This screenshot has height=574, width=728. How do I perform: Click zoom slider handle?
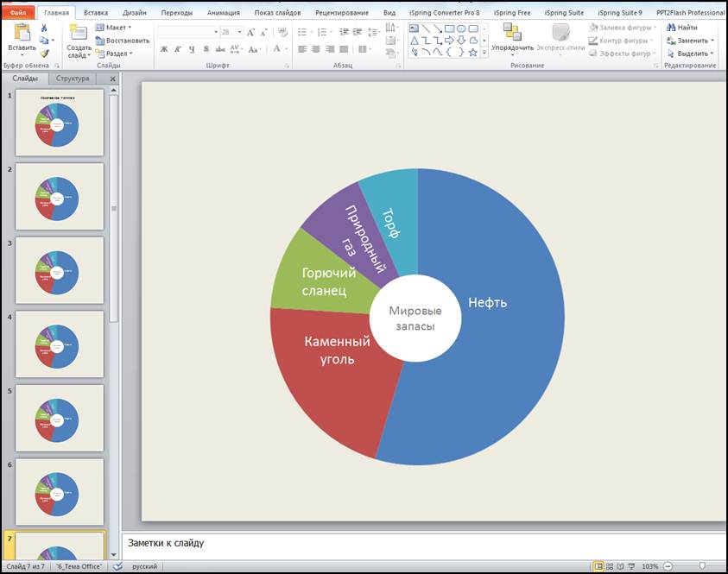702,566
